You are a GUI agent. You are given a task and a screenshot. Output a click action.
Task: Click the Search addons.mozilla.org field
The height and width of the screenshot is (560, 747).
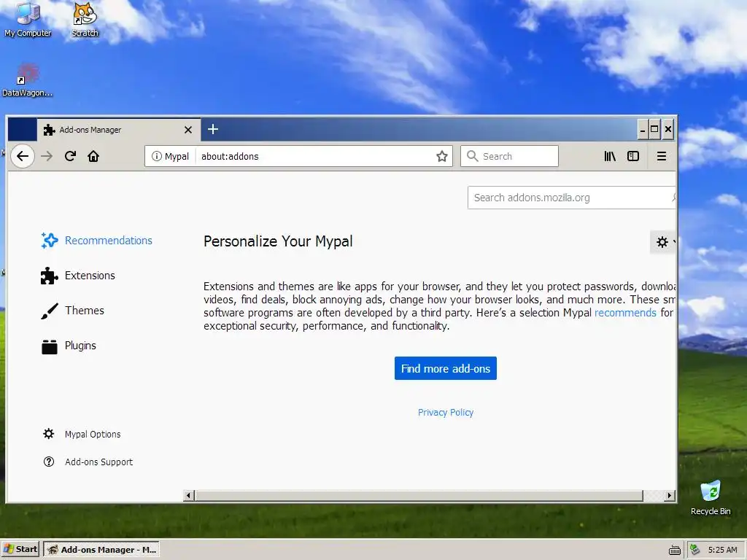pos(571,198)
